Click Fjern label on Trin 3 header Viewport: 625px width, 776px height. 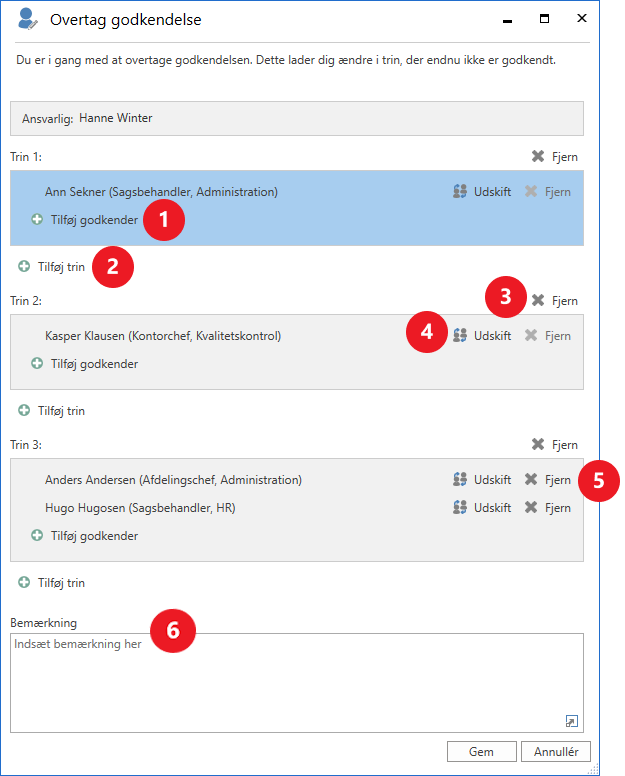click(565, 445)
